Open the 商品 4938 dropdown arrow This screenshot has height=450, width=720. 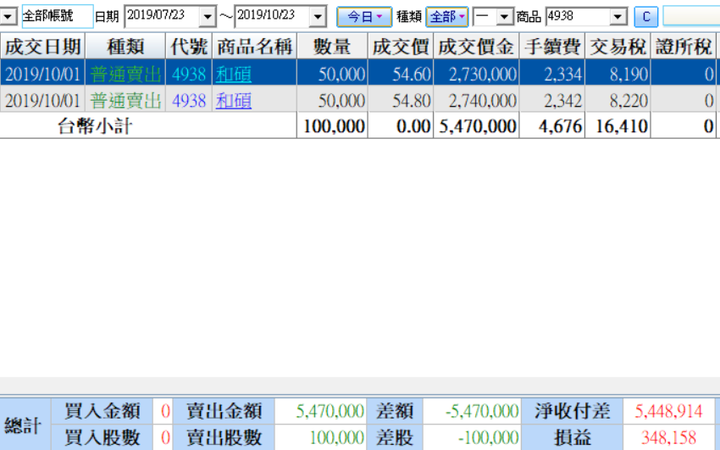coord(618,17)
